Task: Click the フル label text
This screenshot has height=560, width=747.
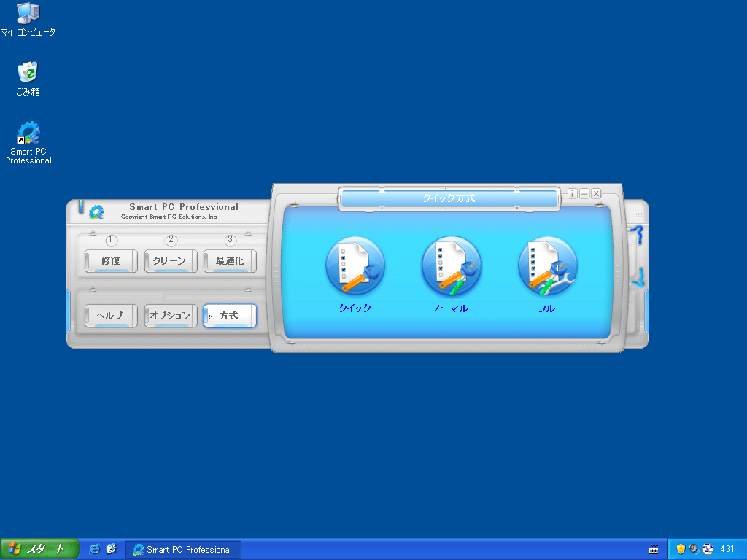Action: (x=547, y=308)
